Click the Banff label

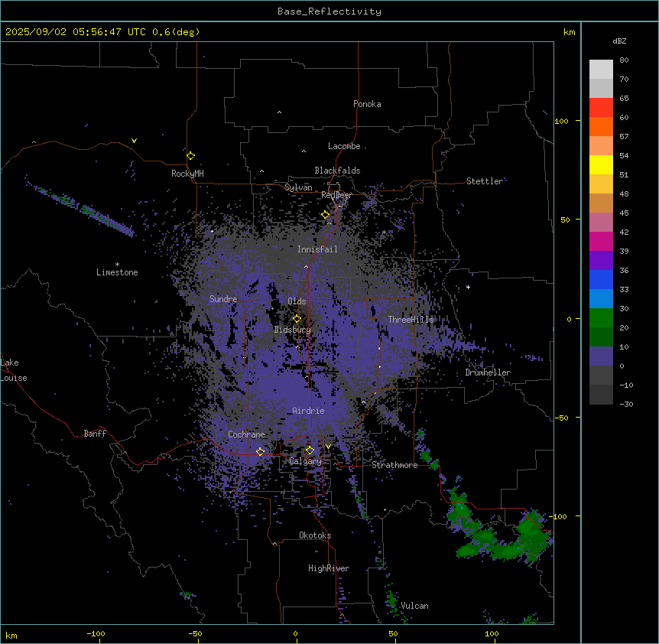[x=95, y=434]
